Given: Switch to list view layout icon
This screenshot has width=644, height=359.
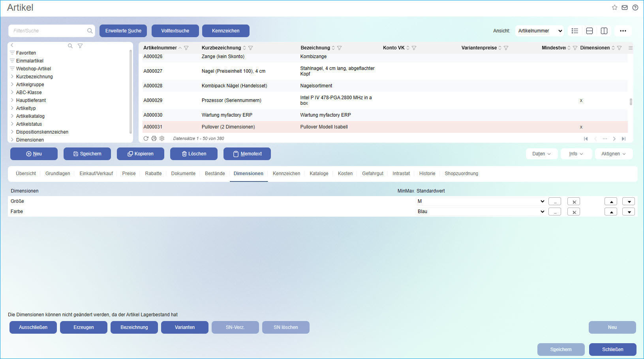Looking at the screenshot, I should (x=575, y=31).
